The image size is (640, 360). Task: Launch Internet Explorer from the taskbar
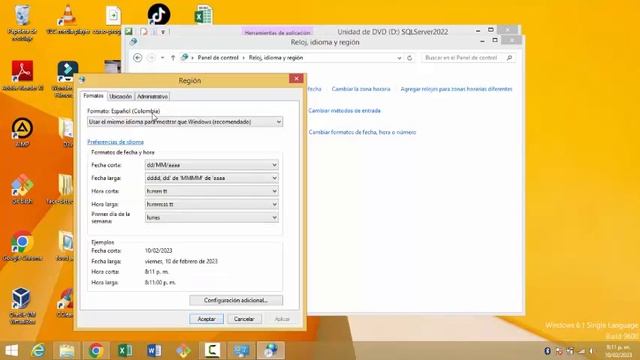pyautogui.click(x=38, y=350)
